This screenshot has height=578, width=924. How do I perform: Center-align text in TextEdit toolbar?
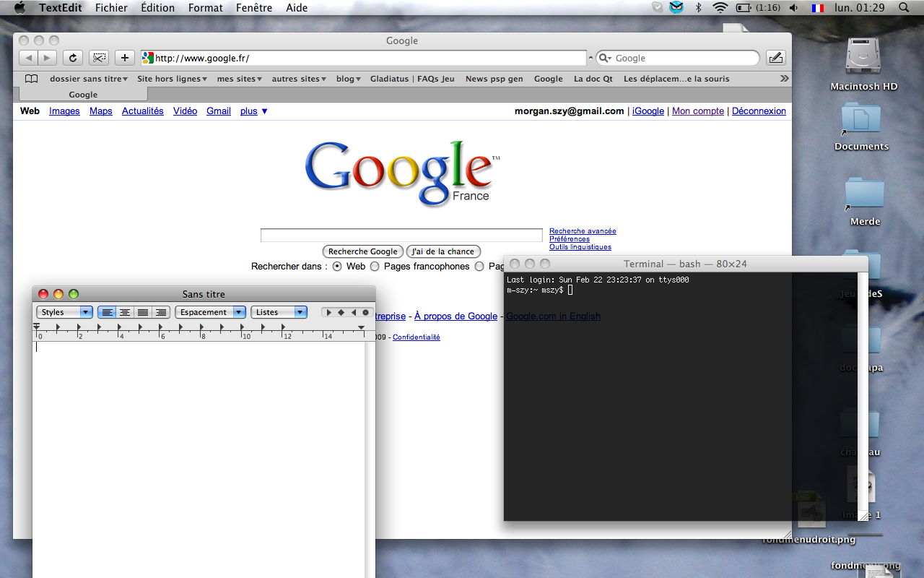[x=125, y=312]
